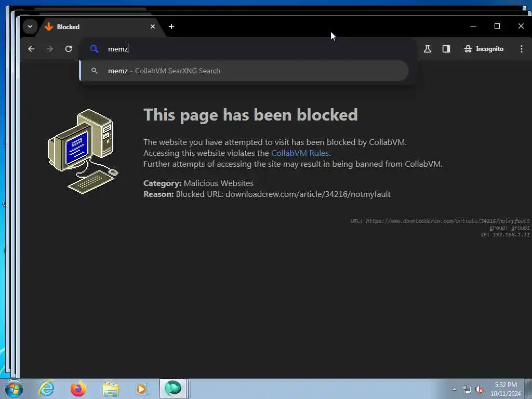The image size is (532, 399).
Task: Open the tab search dropdown chevron
Action: coord(30,26)
